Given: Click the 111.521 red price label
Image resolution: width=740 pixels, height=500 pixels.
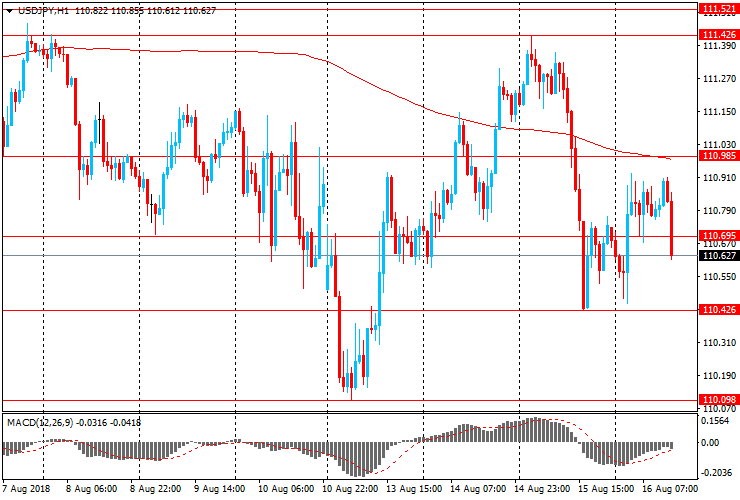Looking at the screenshot, I should point(719,9).
